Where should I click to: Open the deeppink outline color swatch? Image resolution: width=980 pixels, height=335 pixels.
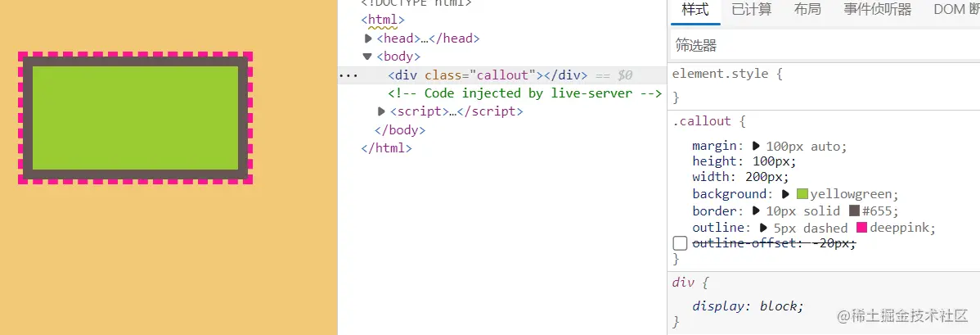[x=861, y=228]
